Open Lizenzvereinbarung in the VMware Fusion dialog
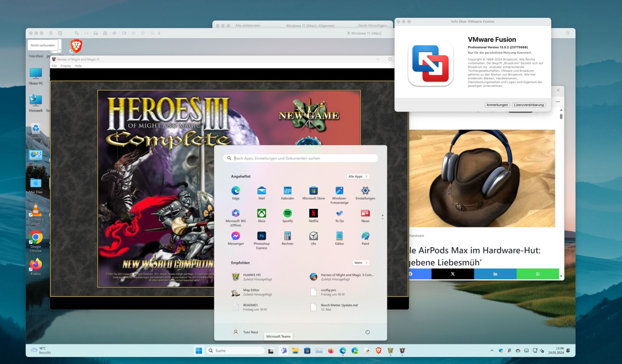The height and width of the screenshot is (364, 622). pyautogui.click(x=529, y=105)
